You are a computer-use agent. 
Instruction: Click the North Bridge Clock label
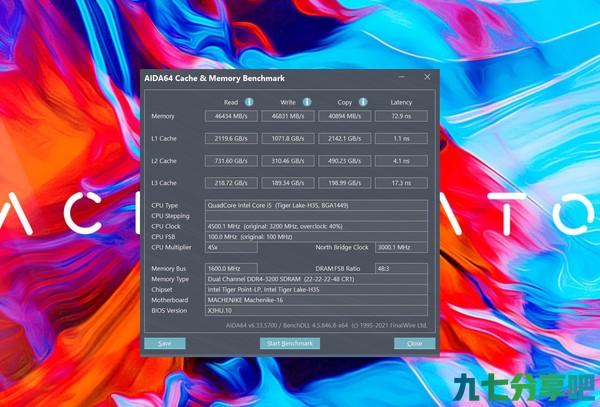(342, 247)
